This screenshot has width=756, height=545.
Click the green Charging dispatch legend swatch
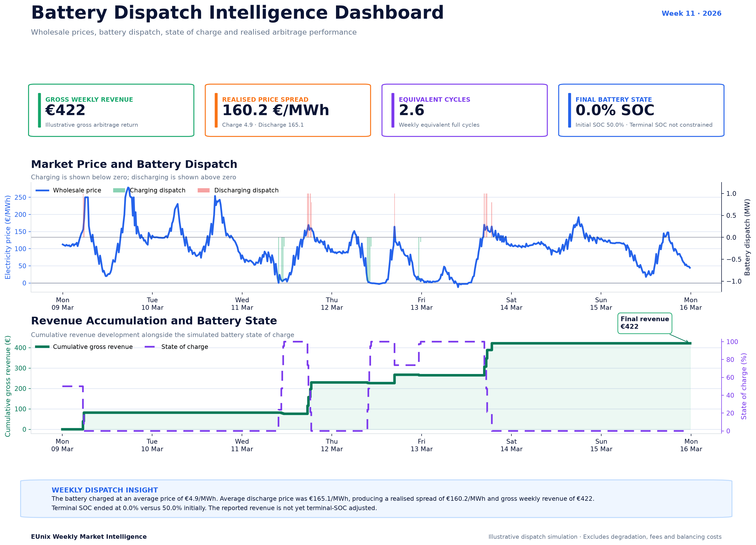119,190
